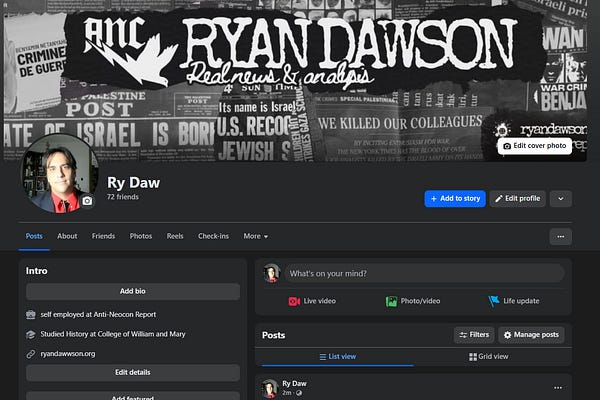Click the post author avatar thumbnail
This screenshot has width=600, height=400.
coord(270,389)
